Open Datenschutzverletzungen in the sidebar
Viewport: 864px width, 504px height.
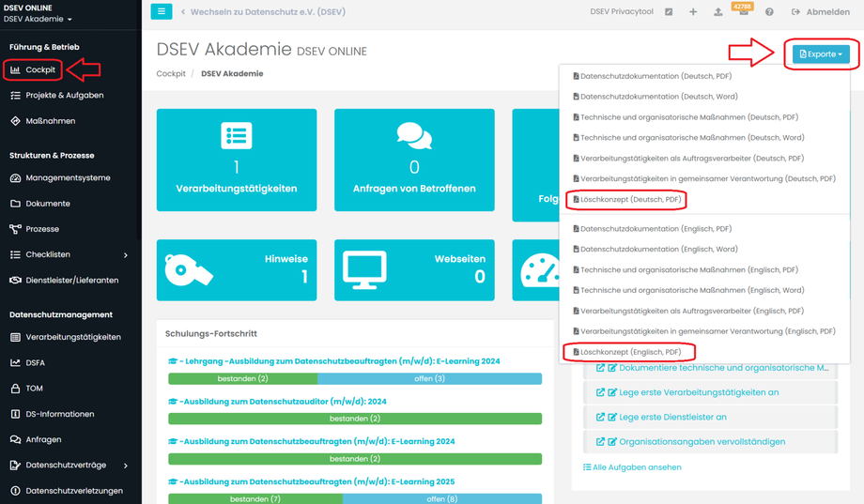click(x=67, y=491)
